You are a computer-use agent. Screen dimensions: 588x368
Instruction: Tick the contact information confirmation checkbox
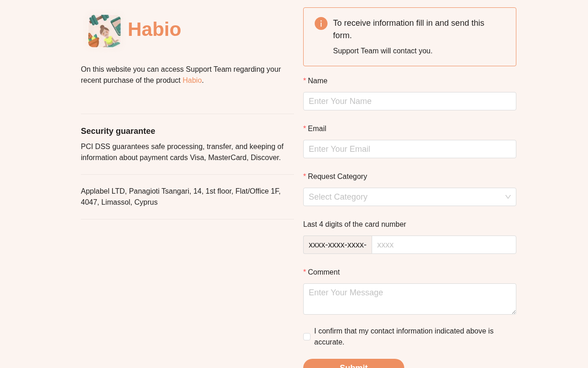307,337
